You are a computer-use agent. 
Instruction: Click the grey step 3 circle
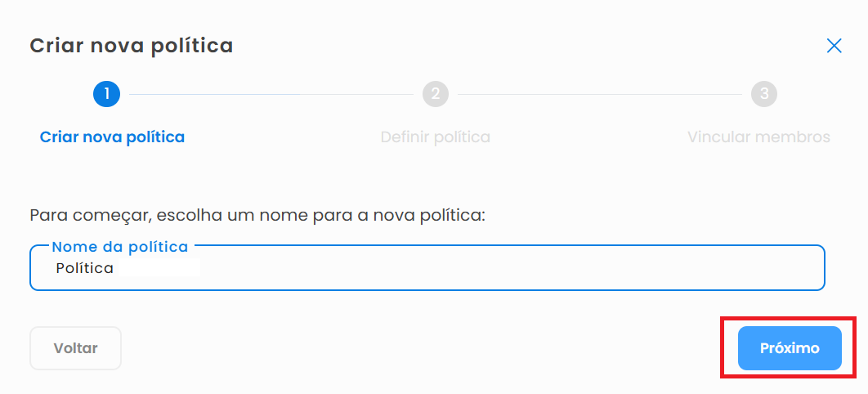(x=764, y=94)
